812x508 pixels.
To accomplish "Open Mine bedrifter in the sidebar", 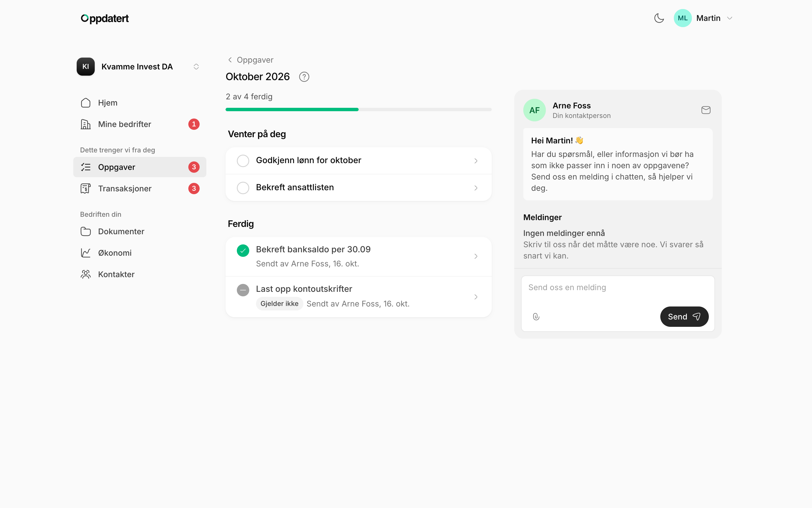I will pos(140,124).
